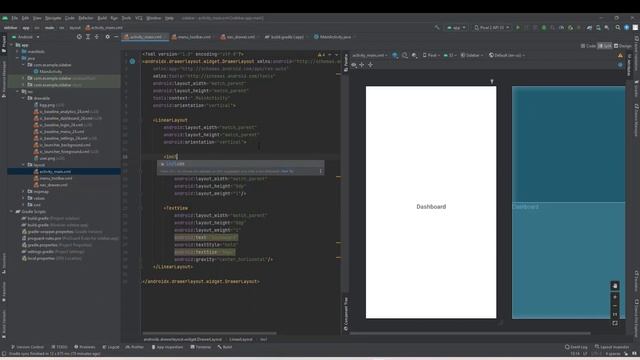Open the File menu

pyautogui.click(x=15, y=18)
